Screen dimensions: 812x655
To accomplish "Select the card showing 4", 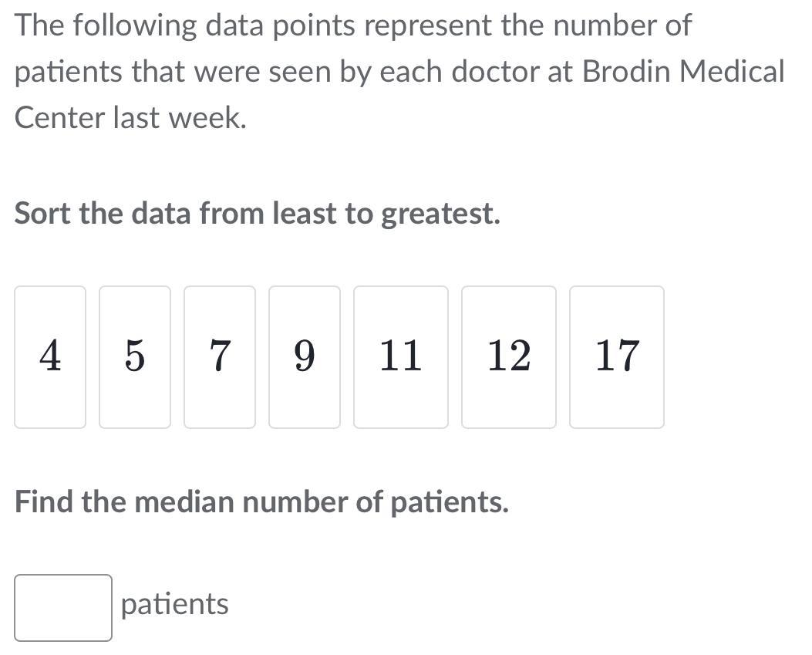I will click(x=50, y=356).
